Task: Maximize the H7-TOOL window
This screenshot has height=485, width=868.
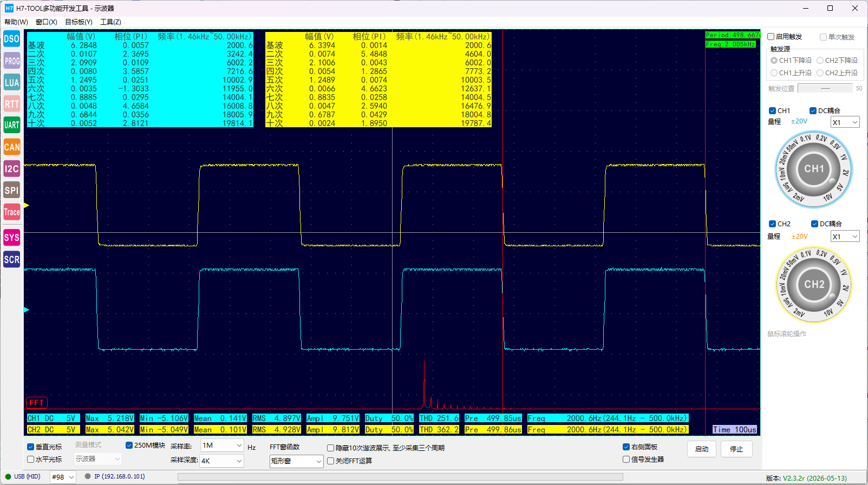Action: tap(830, 8)
